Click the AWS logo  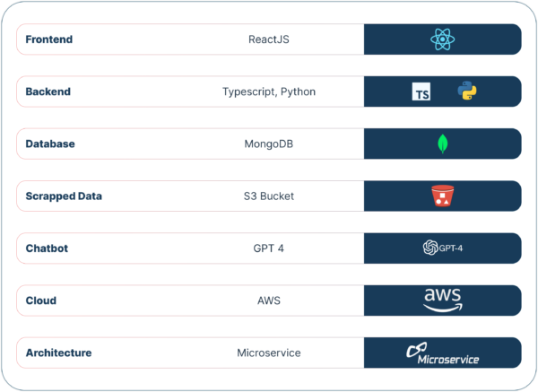(442, 300)
